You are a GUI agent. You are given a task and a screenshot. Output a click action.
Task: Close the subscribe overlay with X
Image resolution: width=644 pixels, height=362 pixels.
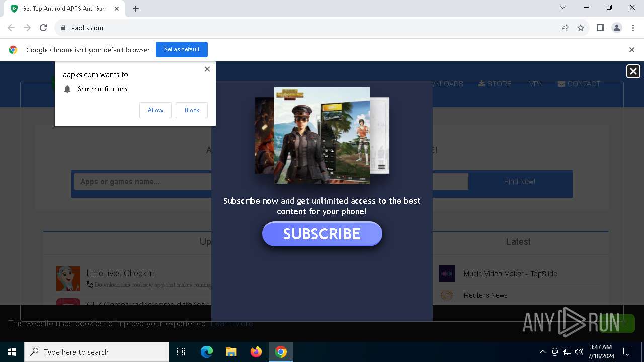633,71
